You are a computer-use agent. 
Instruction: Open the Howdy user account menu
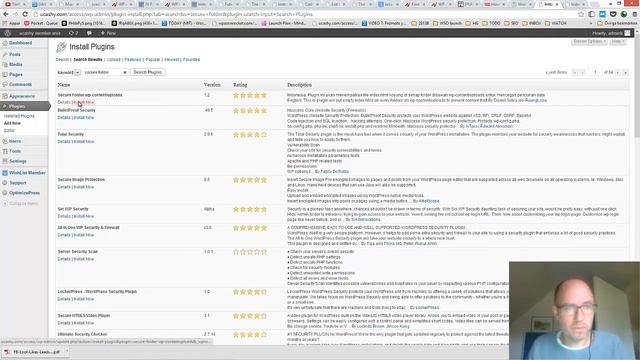tap(611, 33)
